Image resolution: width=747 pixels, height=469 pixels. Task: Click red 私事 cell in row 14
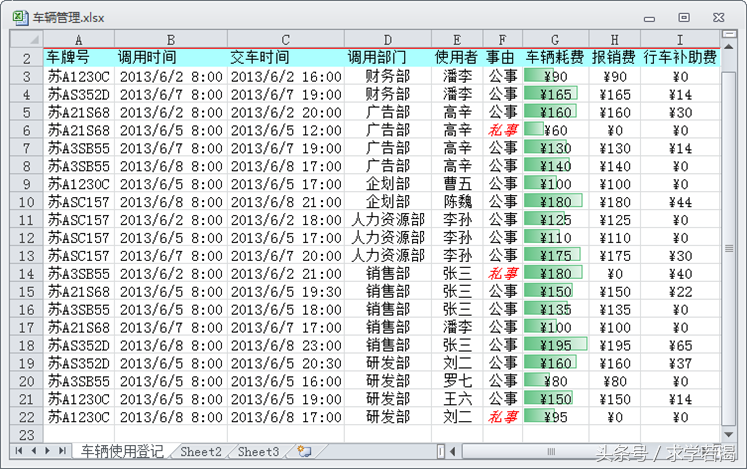503,274
